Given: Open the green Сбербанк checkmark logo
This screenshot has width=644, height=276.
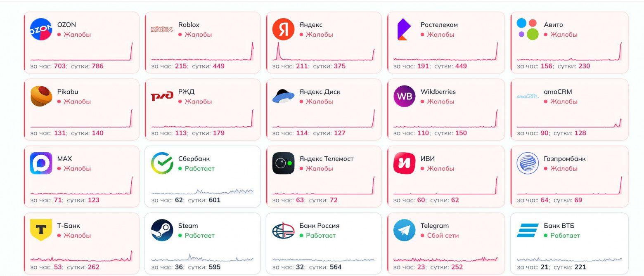Looking at the screenshot, I should [162, 163].
